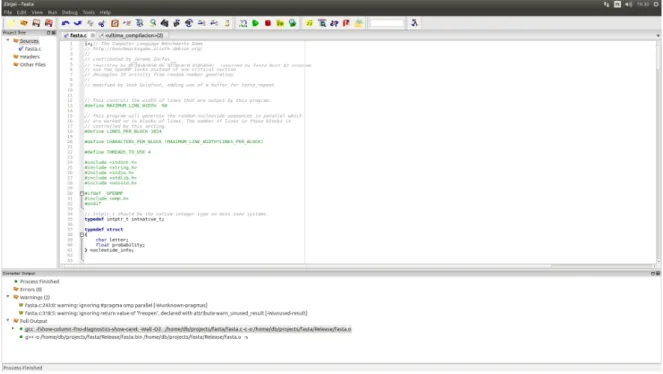Click the editor vertical scrollbar

click(658, 152)
